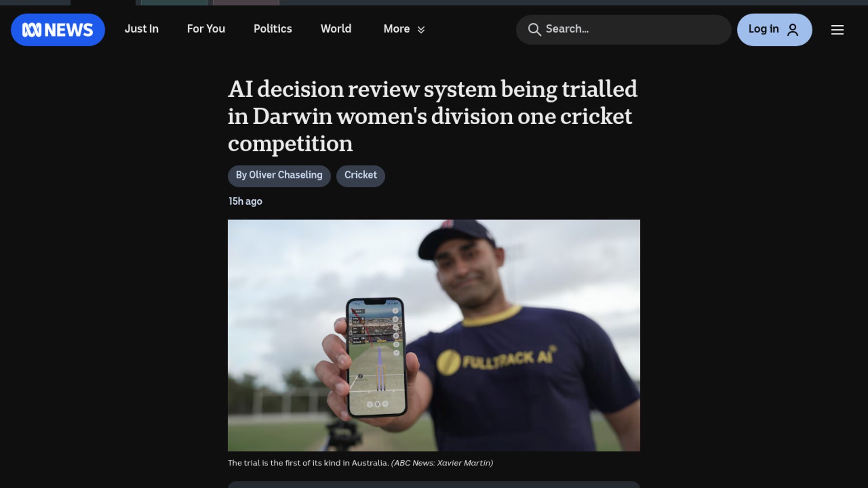868x488 pixels.
Task: Open the Just In section
Action: [x=142, y=29]
